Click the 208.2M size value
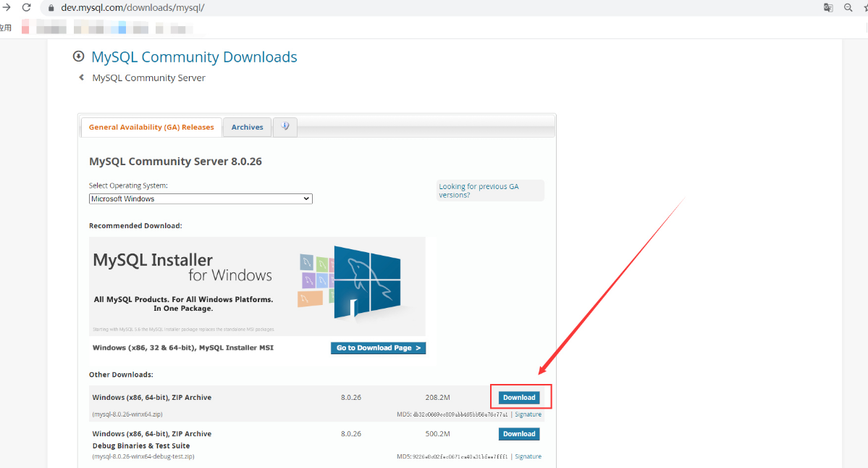868x468 pixels. 437,398
